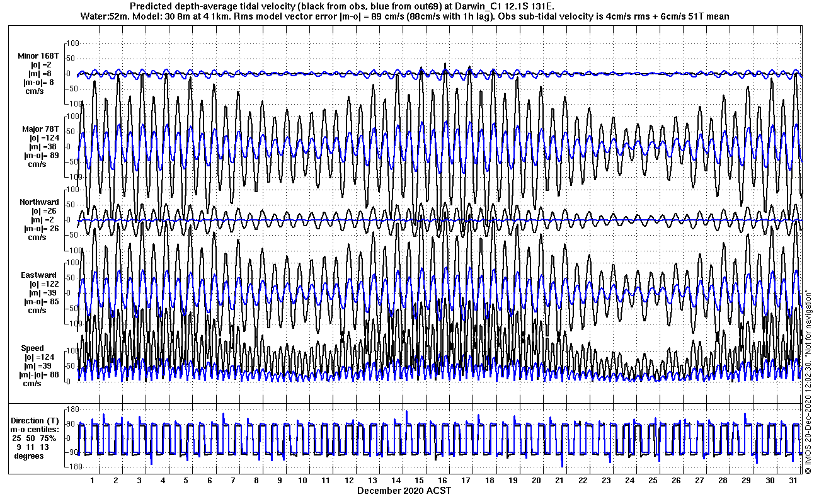
Task: Click the '|o| =26' value under Northward
Action: coord(43,211)
